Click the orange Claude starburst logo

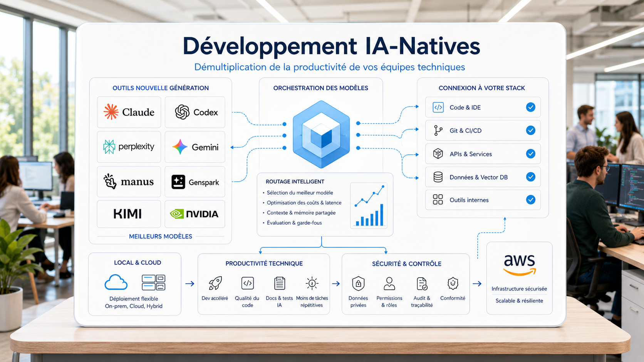tap(111, 112)
